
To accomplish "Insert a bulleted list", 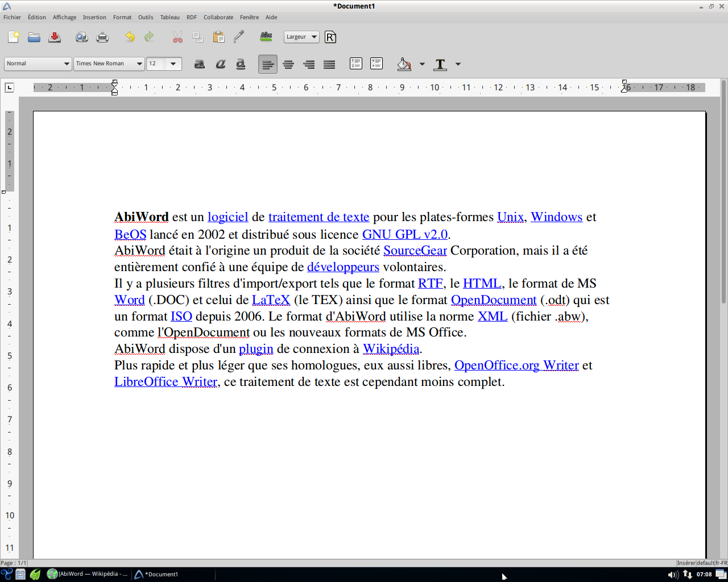I will pos(377,64).
